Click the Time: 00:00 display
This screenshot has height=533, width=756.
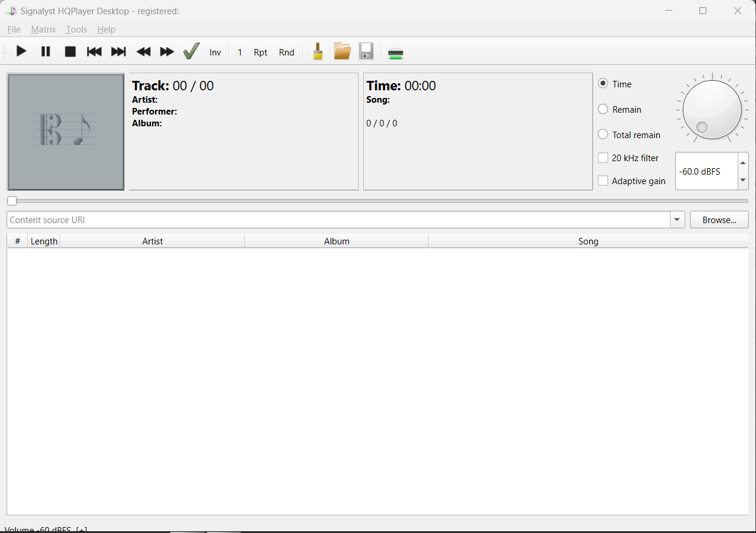(401, 86)
